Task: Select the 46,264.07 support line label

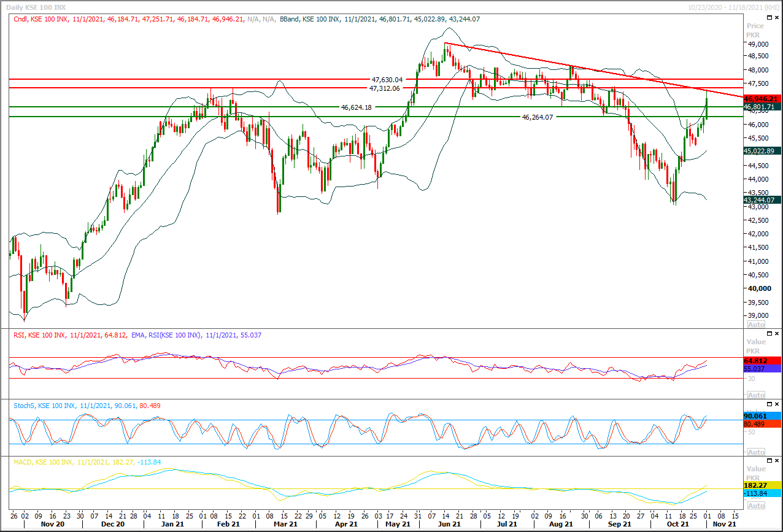Action: 537,117
